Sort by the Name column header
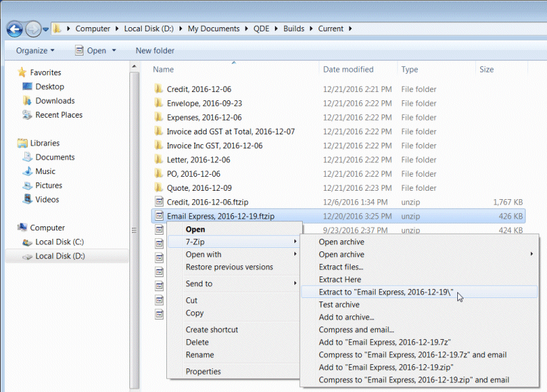The width and height of the screenshot is (547, 392). 164,69
